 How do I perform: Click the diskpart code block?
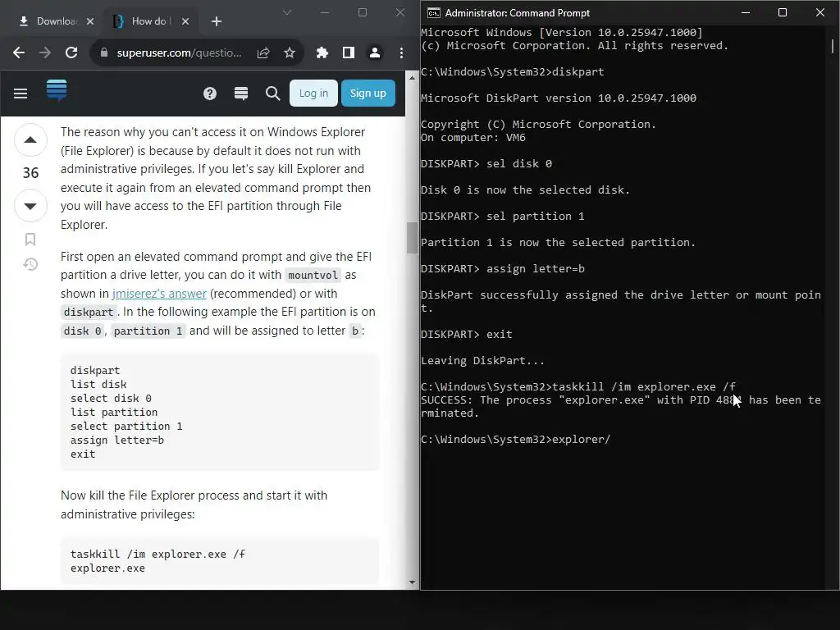click(220, 412)
